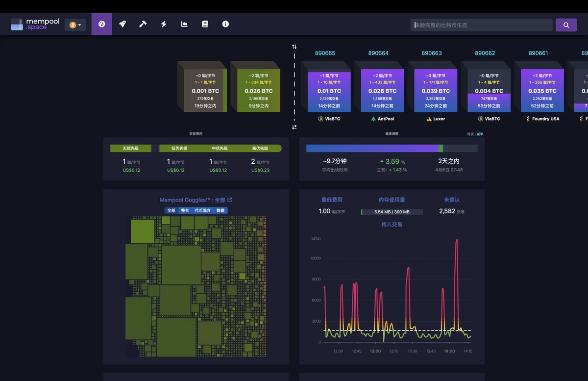Screen dimensions: 588x381
Task: Open the accelerator rocket icon
Action: click(122, 24)
